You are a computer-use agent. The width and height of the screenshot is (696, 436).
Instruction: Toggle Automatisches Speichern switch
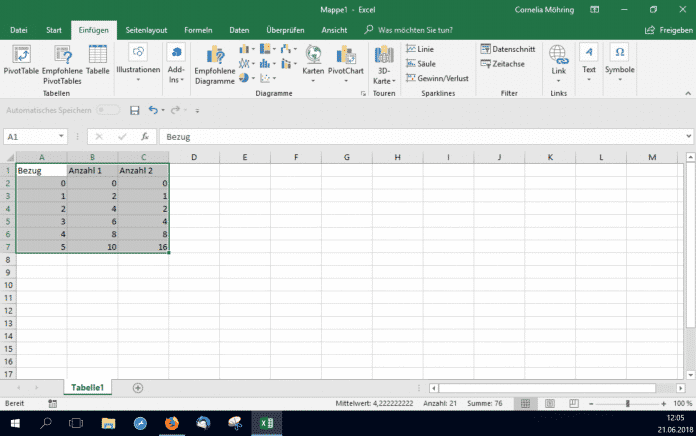(107, 110)
